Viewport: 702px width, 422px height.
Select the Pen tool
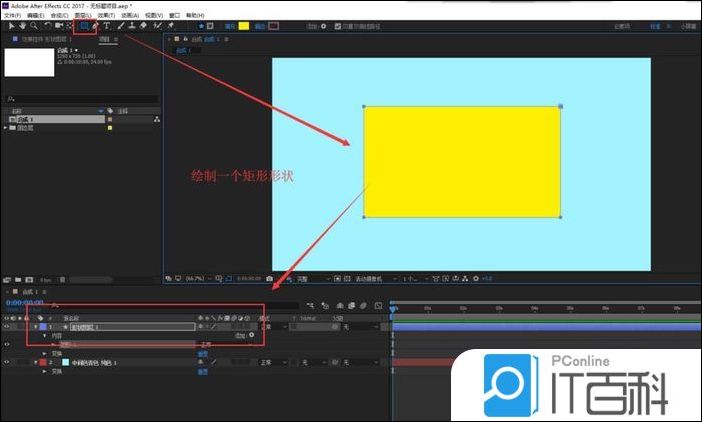96,26
